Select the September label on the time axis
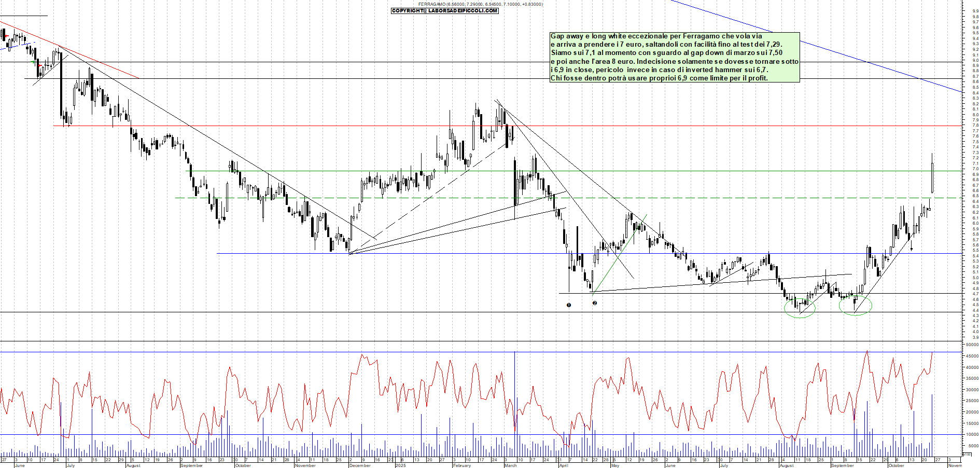The image size is (980, 468). coord(192,466)
